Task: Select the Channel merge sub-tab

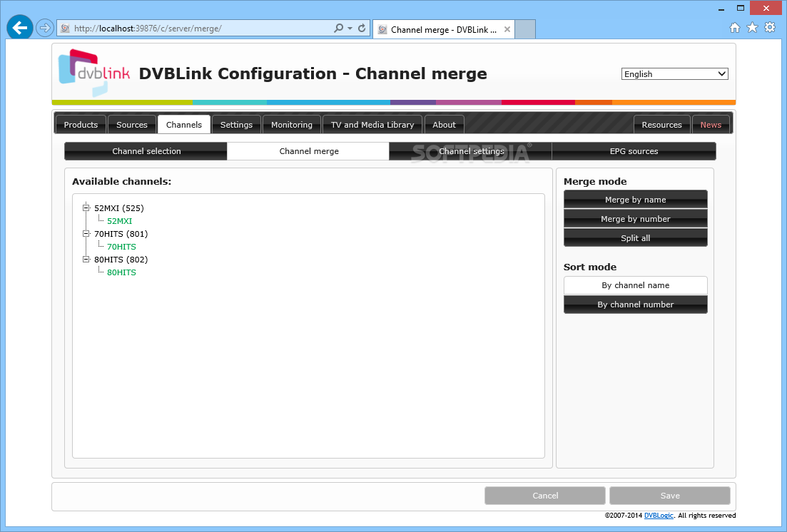Action: click(309, 151)
